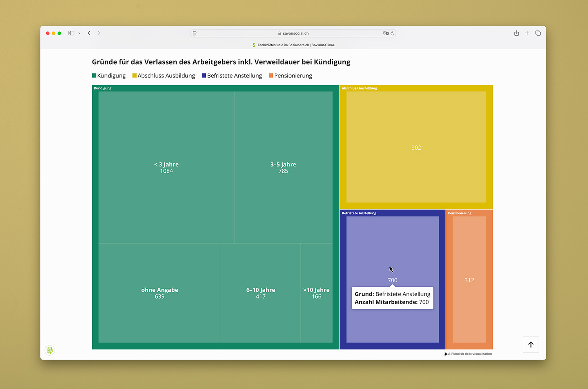Open the page reader menu icon
Image resolution: width=588 pixels, height=389 pixels.
pos(195,33)
